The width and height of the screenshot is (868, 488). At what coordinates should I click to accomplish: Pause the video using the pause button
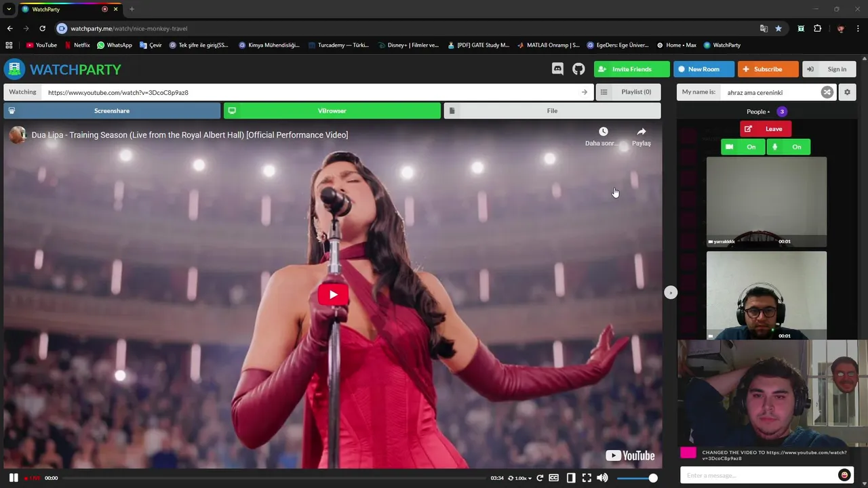click(x=14, y=478)
